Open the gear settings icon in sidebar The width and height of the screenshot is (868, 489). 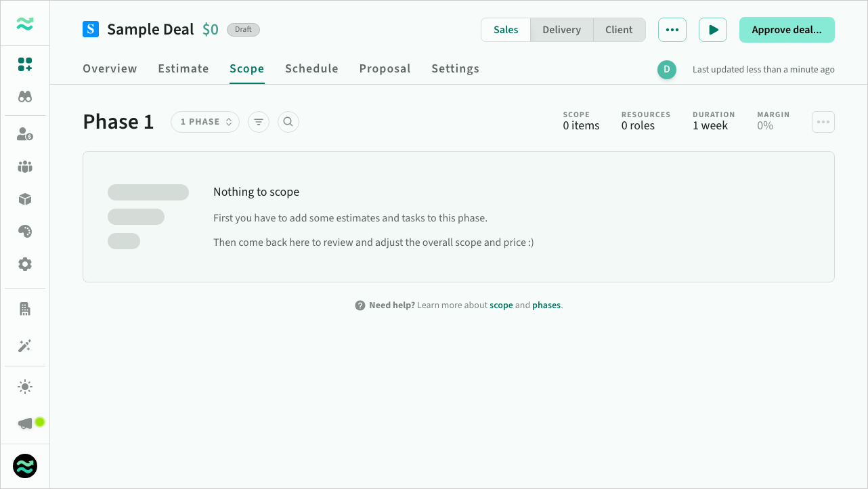25,264
